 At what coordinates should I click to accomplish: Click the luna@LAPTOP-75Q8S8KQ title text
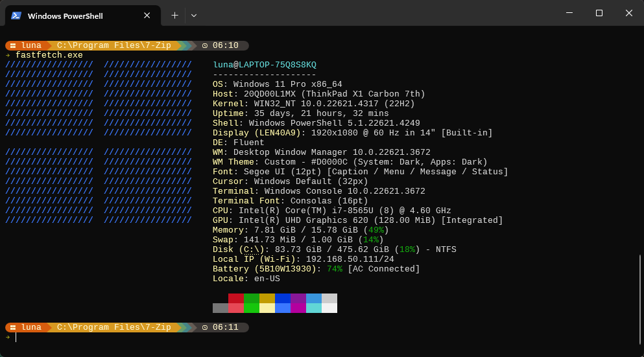click(x=265, y=65)
